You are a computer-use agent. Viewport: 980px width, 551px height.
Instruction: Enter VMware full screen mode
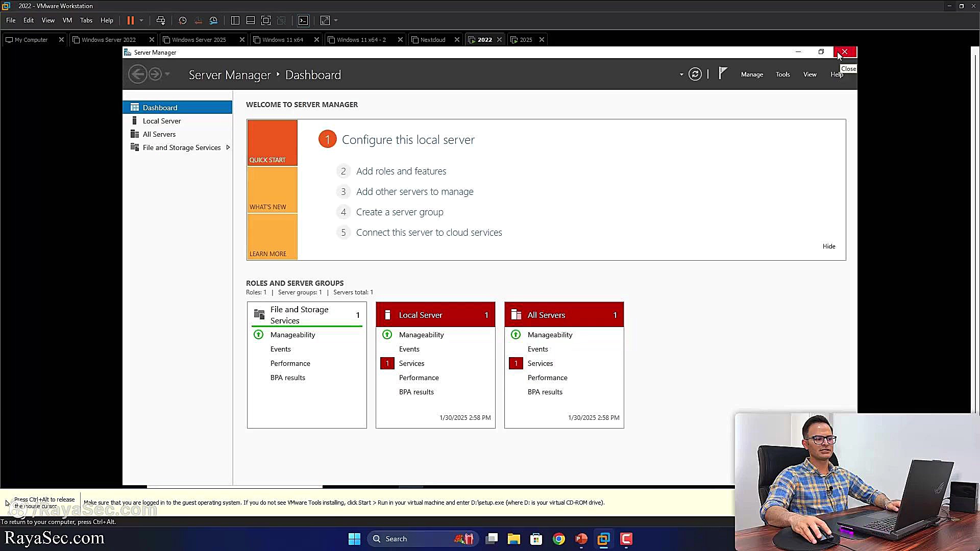pos(266,20)
